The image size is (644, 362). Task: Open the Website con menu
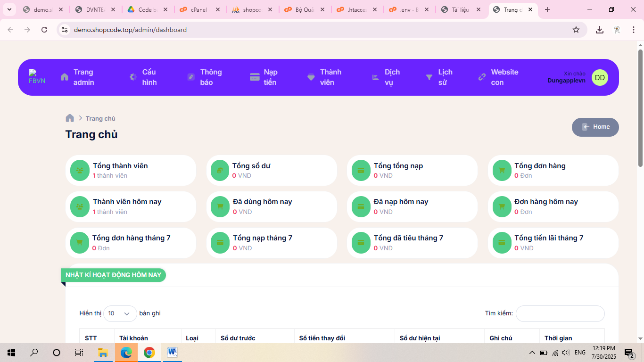(x=498, y=77)
